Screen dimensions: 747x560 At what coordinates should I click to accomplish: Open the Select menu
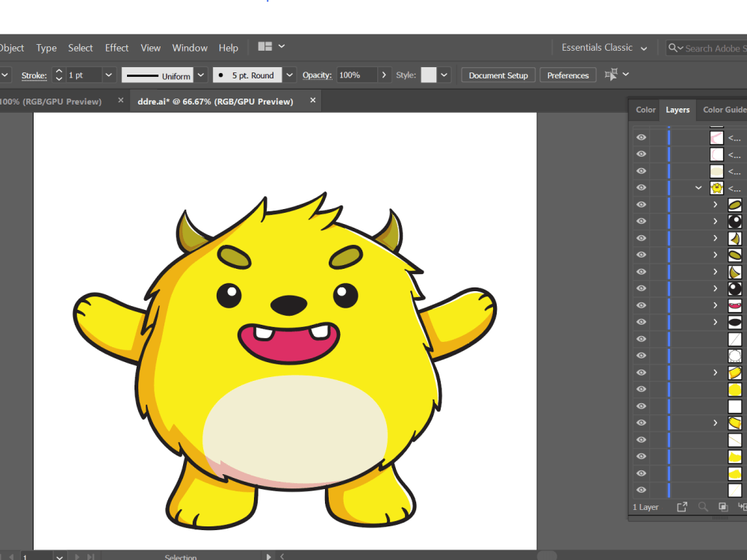[80, 47]
